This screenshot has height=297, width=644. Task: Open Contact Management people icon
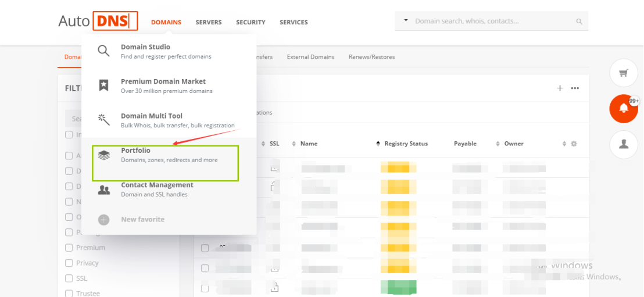[x=103, y=189]
